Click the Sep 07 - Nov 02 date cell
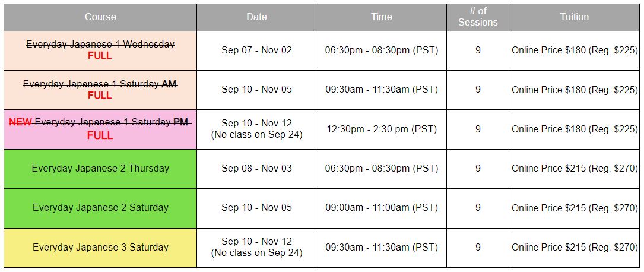 256,50
